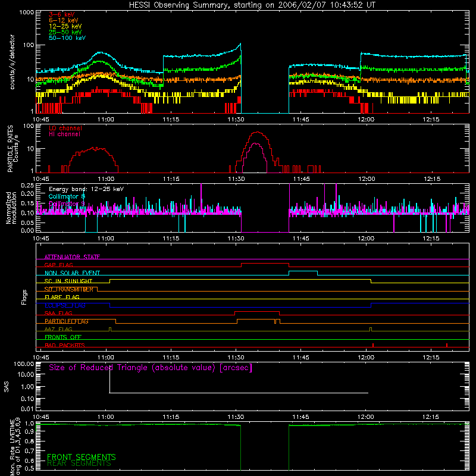Click the SAA FLAG label
This screenshot has height=476, width=476.
tap(58, 313)
